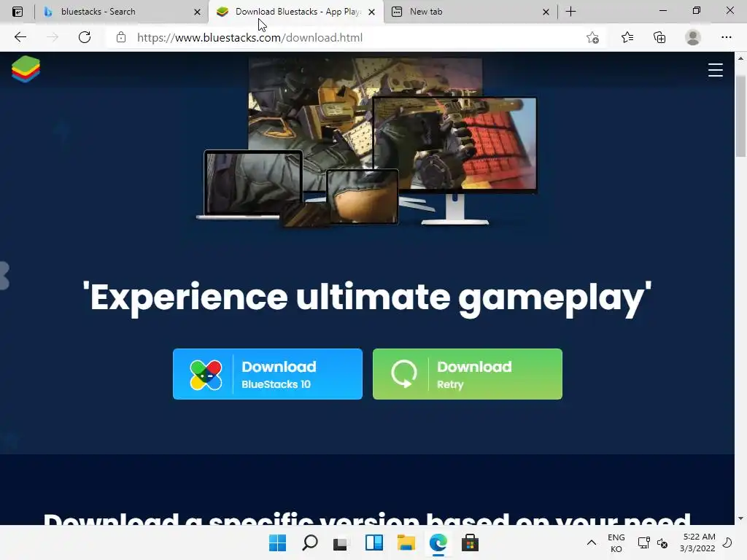
Task: Click the scrollbar up arrow
Action: (x=740, y=58)
